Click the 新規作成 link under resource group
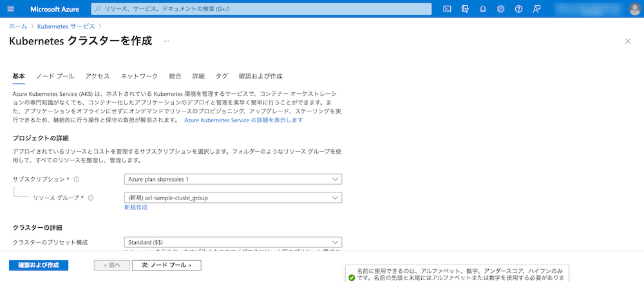 tap(136, 207)
